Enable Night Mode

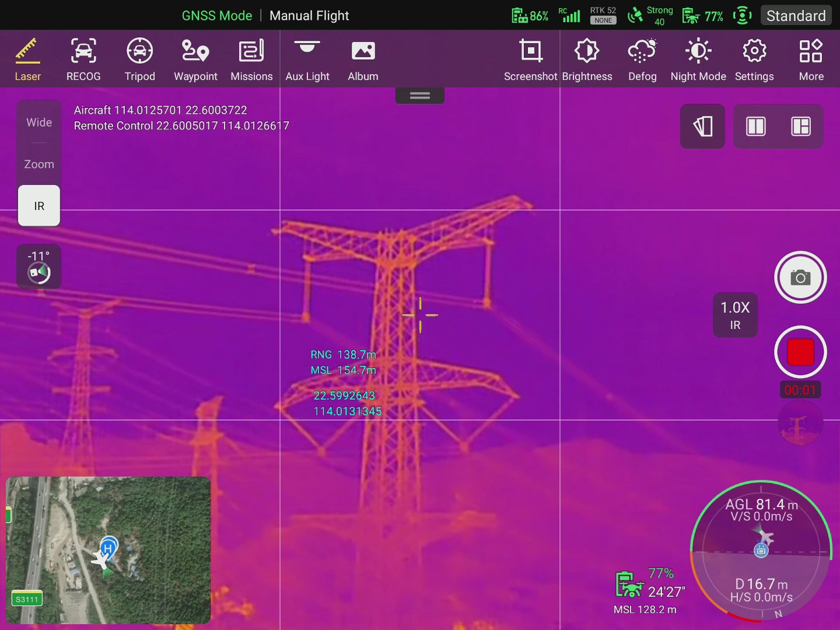pyautogui.click(x=698, y=59)
